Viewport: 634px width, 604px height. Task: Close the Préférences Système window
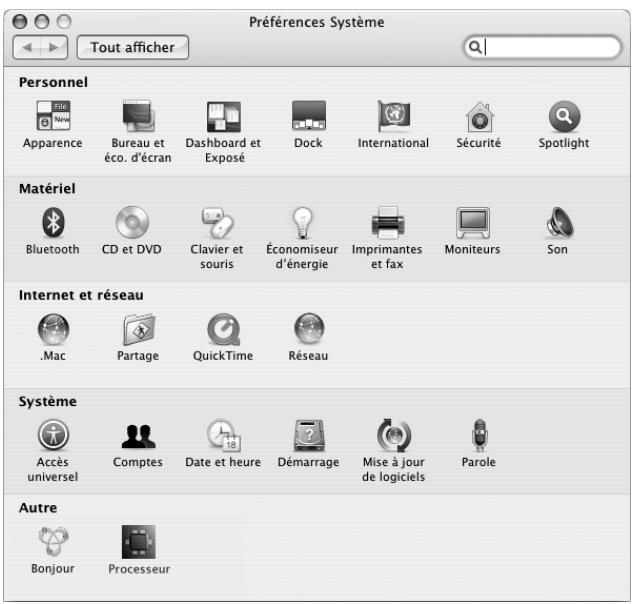20,21
